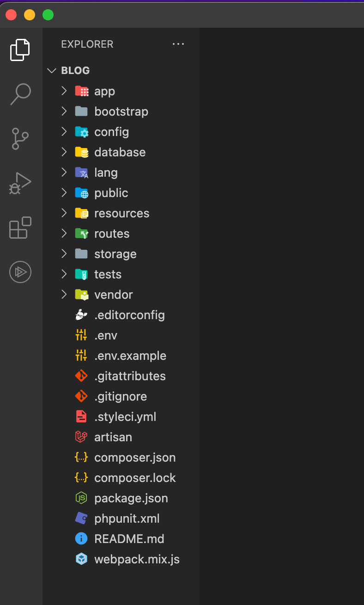Viewport: 364px width, 605px height.
Task: Expand the vendor folder chevron
Action: (64, 295)
